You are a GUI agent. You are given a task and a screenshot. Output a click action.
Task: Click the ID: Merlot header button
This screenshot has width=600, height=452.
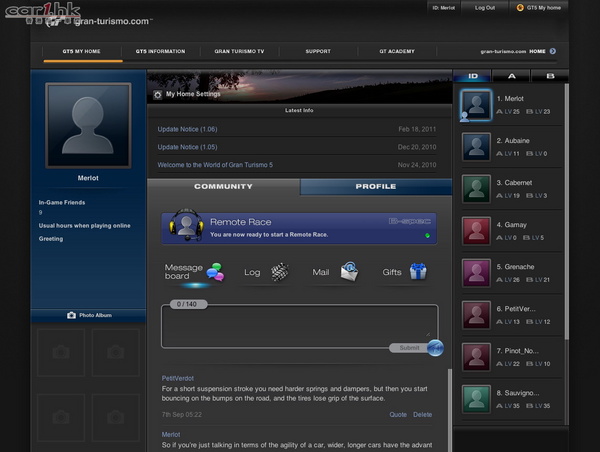tap(443, 8)
